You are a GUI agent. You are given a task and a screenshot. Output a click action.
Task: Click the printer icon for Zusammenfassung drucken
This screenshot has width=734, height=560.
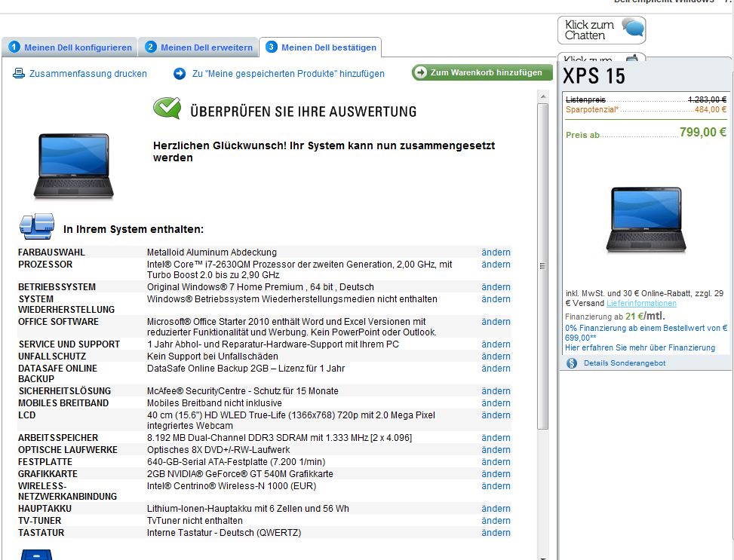pyautogui.click(x=19, y=73)
